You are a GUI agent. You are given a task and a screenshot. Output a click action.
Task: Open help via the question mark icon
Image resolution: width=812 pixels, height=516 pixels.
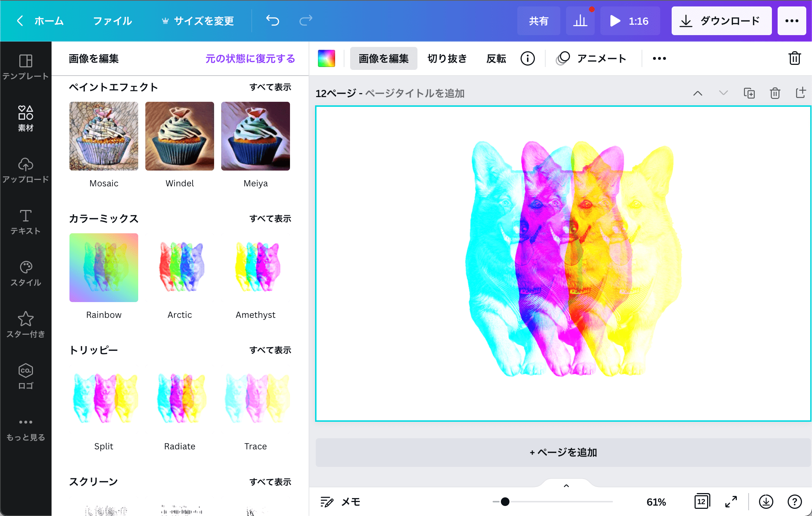coord(795,502)
